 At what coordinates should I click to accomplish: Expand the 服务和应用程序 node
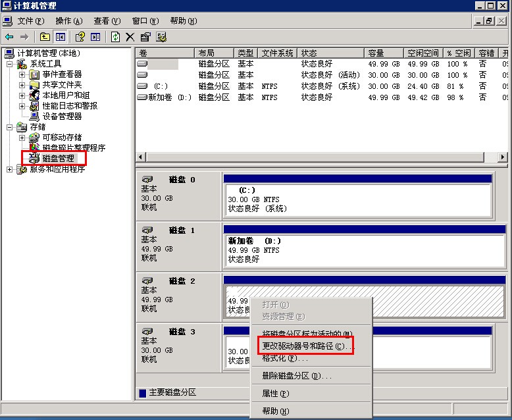pos(10,169)
